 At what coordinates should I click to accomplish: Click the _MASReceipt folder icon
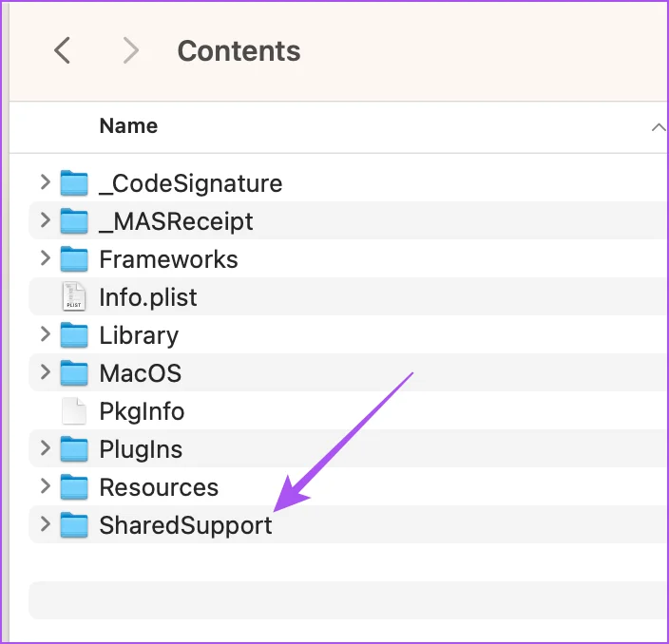(74, 221)
